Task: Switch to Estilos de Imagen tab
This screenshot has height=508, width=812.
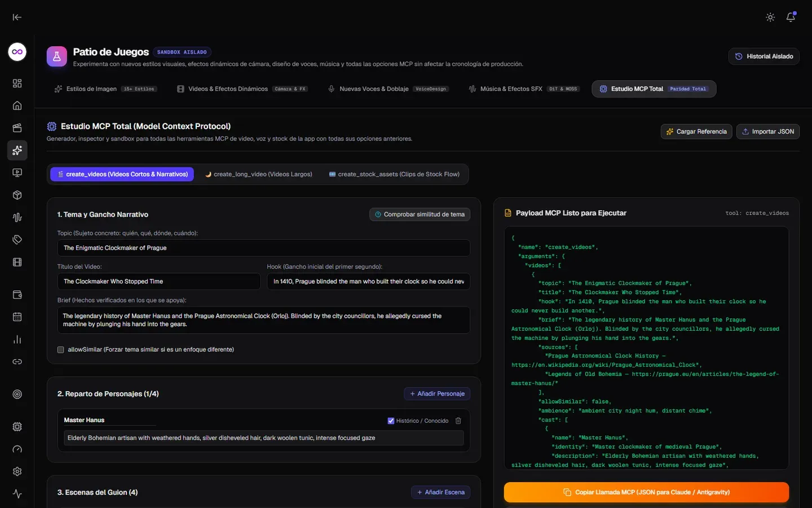Action: pyautogui.click(x=105, y=89)
